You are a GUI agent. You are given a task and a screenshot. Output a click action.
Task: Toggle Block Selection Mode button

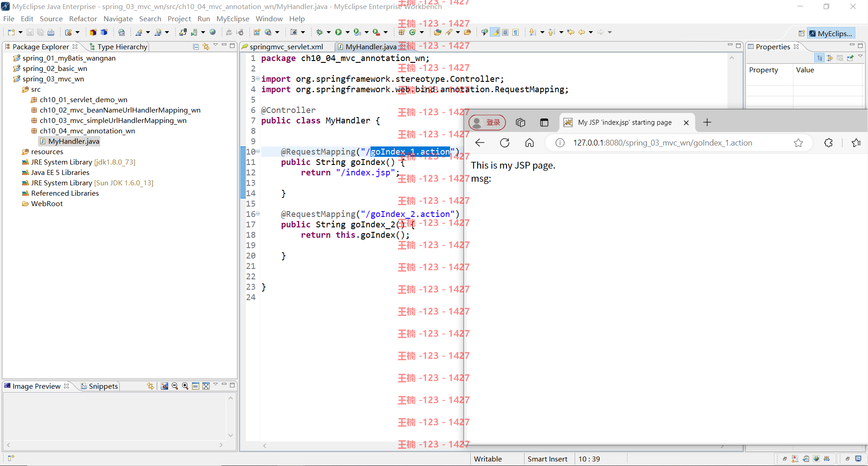[505, 32]
